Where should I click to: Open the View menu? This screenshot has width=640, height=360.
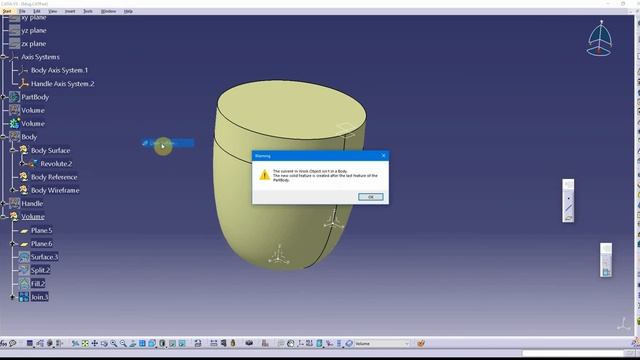(x=53, y=11)
